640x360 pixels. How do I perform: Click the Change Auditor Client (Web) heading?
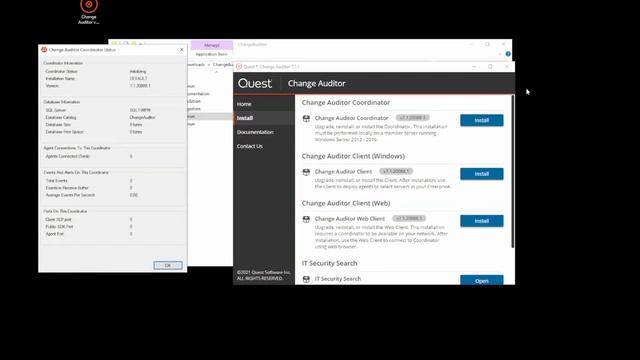(346, 203)
